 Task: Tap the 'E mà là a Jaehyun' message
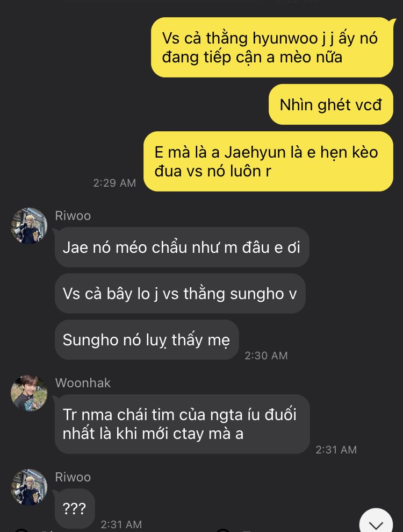pyautogui.click(x=269, y=161)
